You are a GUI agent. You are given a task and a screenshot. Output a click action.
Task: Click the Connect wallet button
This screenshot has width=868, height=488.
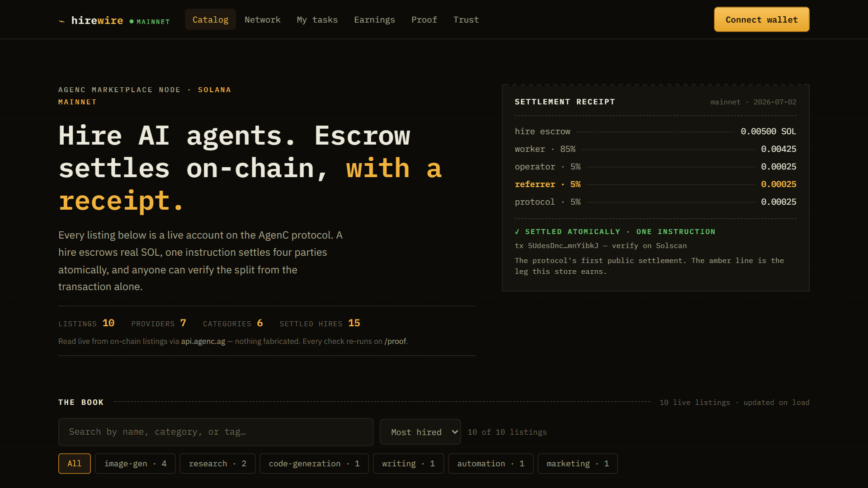pos(762,19)
